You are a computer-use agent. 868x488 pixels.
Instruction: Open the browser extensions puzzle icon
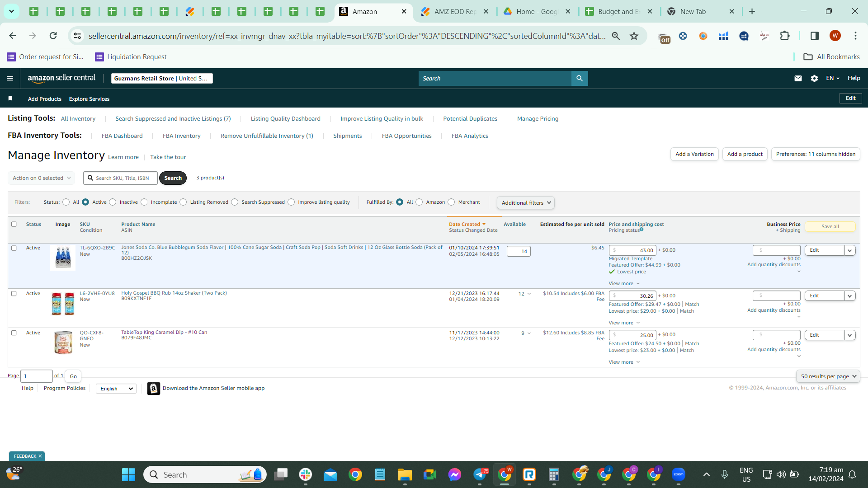click(785, 36)
